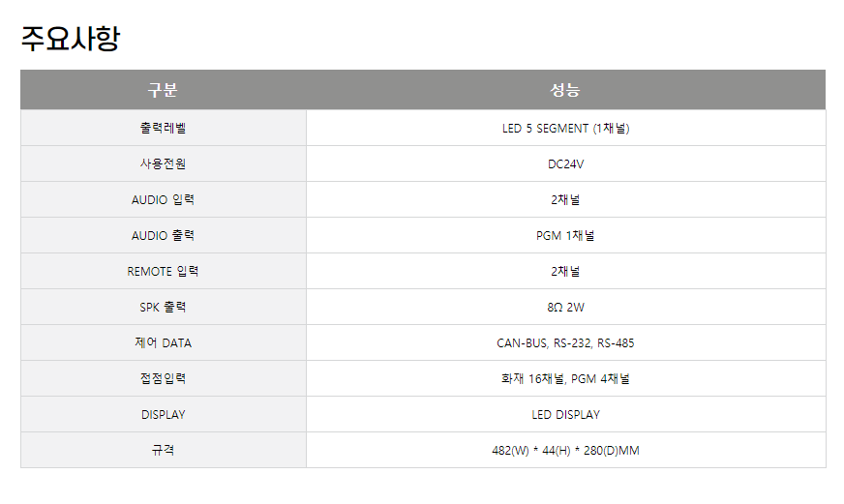Click the CAN-BUS, RS-232, RS-485 value

click(x=565, y=342)
